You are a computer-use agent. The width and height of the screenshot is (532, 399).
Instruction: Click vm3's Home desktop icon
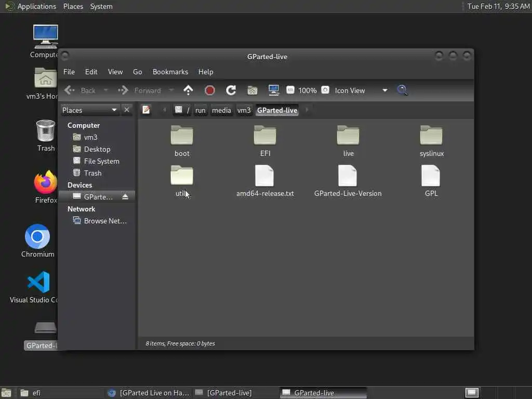(44, 84)
